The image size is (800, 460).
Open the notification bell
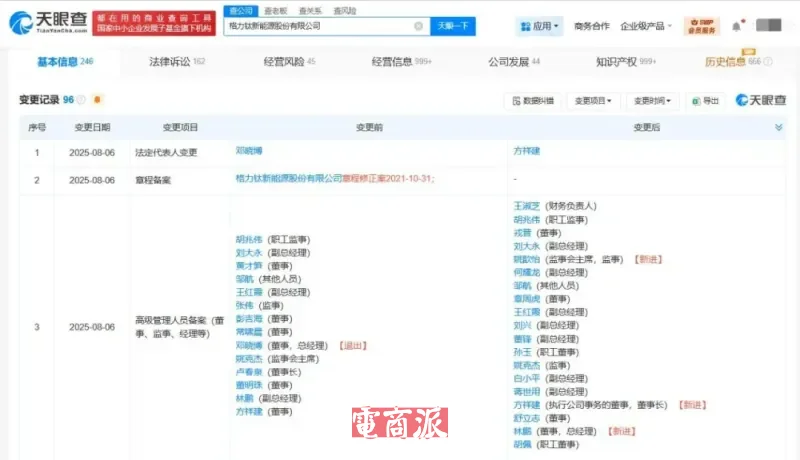pos(736,27)
